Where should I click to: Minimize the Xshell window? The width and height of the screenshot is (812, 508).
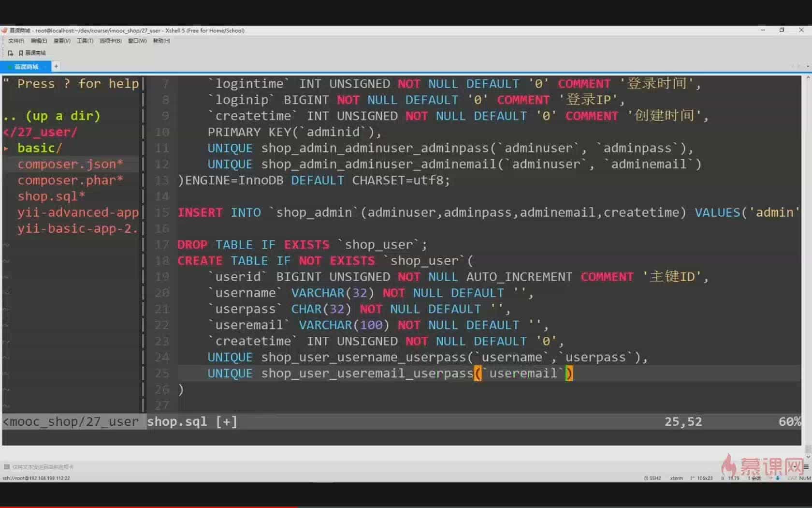(x=763, y=30)
